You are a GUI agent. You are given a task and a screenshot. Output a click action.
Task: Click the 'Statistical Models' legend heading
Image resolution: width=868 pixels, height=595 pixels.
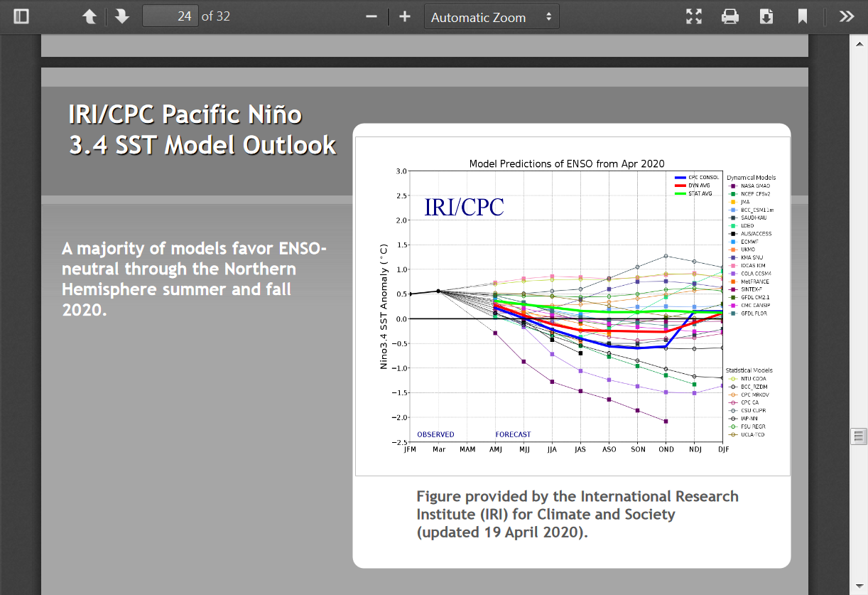pyautogui.click(x=749, y=370)
